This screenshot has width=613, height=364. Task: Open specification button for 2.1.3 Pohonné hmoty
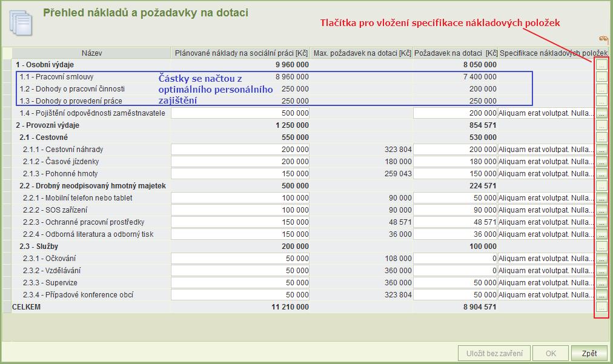click(601, 174)
